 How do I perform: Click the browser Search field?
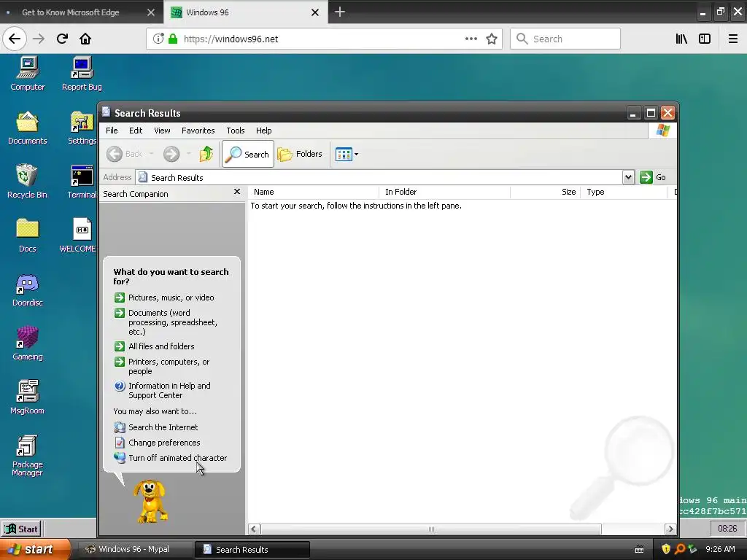(565, 39)
